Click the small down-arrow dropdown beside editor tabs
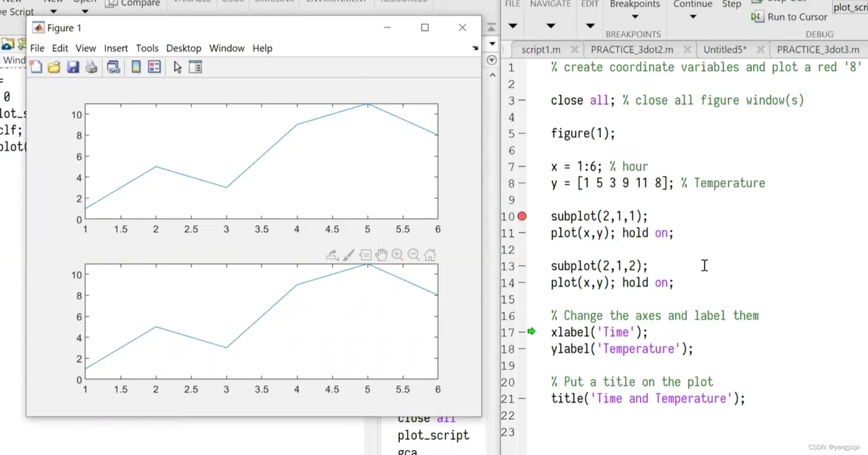The width and height of the screenshot is (868, 455). (x=492, y=44)
